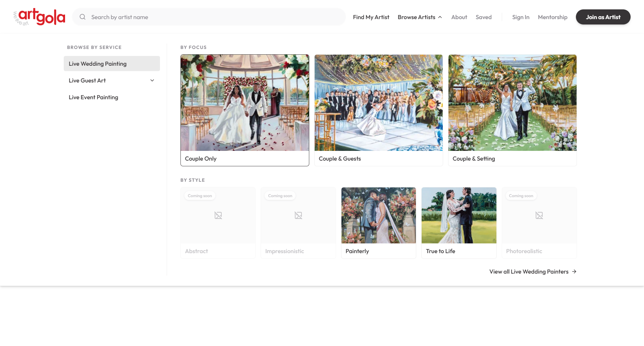Viewport: 644px width, 346px height.
Task: Open Sign In
Action: 521,17
